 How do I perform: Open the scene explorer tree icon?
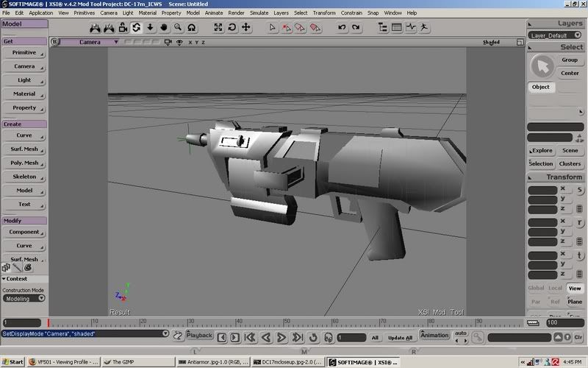point(383,27)
